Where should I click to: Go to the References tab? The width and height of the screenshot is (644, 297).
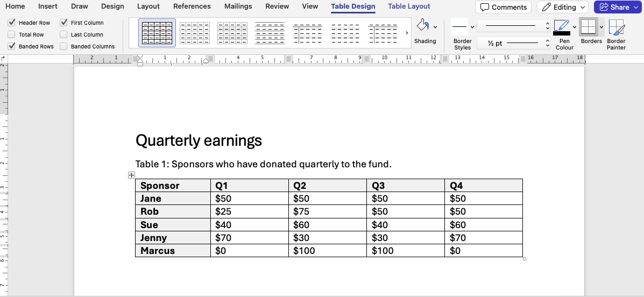point(192,6)
